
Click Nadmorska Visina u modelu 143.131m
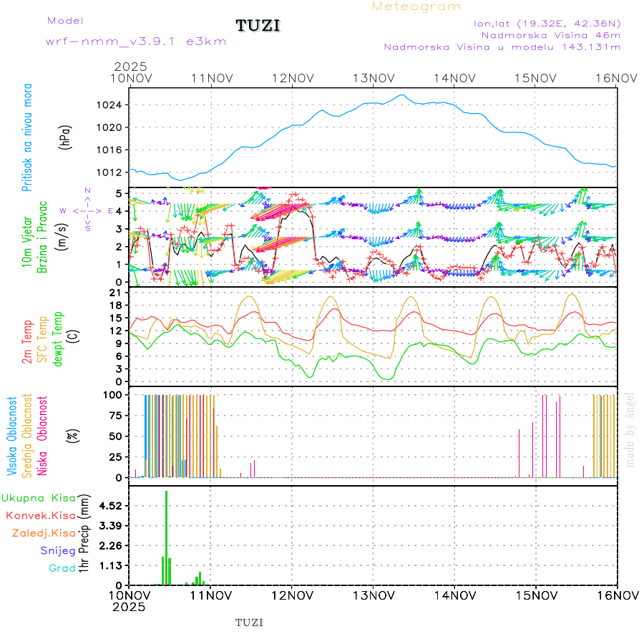click(x=502, y=47)
